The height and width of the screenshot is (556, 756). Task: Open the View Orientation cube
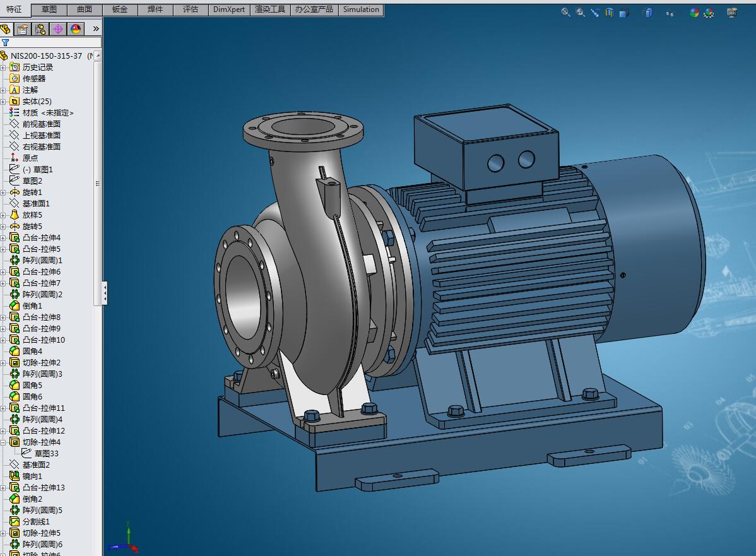[x=623, y=12]
